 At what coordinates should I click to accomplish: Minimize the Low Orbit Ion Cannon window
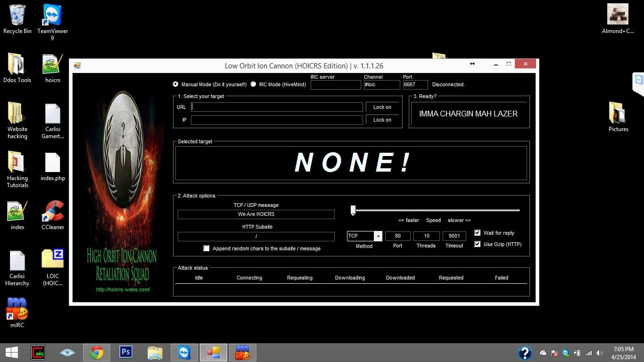(496, 64)
